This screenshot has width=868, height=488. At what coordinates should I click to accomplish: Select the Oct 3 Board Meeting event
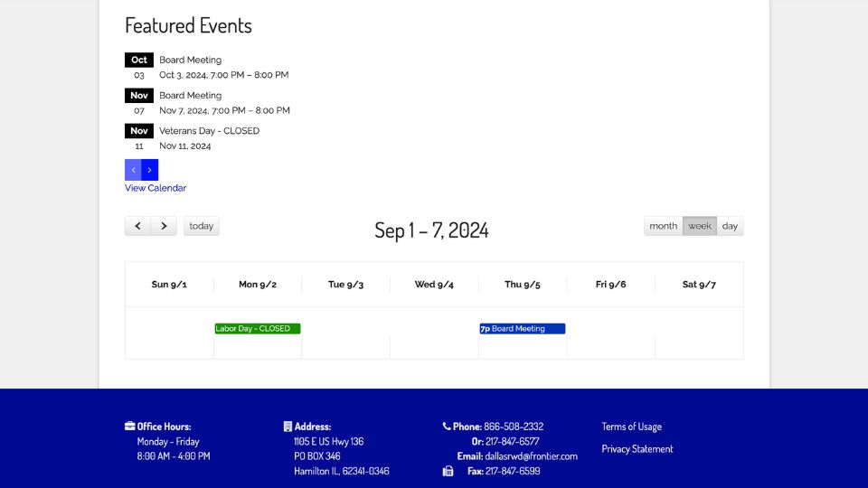pyautogui.click(x=190, y=61)
